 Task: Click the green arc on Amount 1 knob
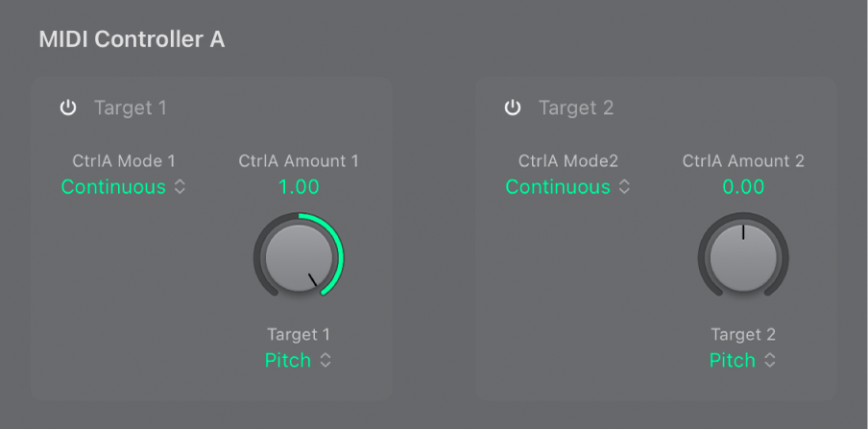(339, 250)
